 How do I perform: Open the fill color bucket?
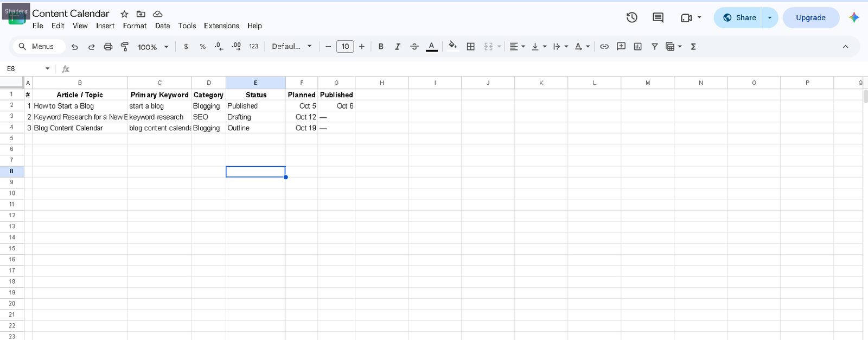[452, 46]
